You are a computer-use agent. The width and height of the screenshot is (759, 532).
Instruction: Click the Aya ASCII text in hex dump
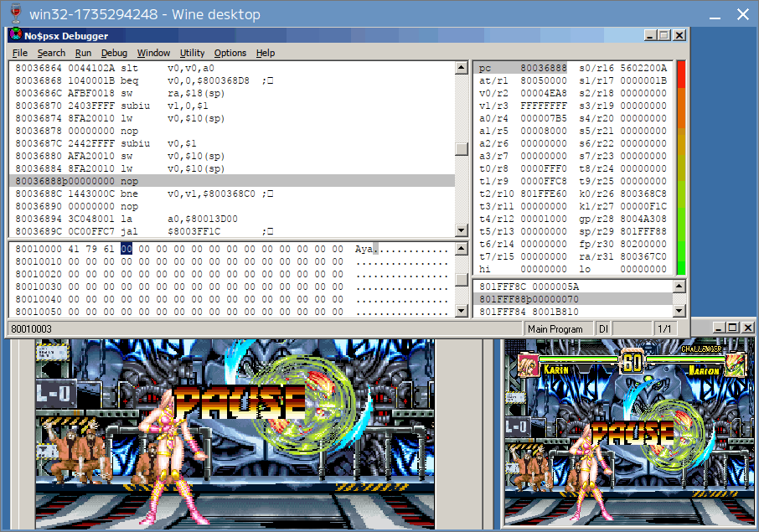[364, 249]
